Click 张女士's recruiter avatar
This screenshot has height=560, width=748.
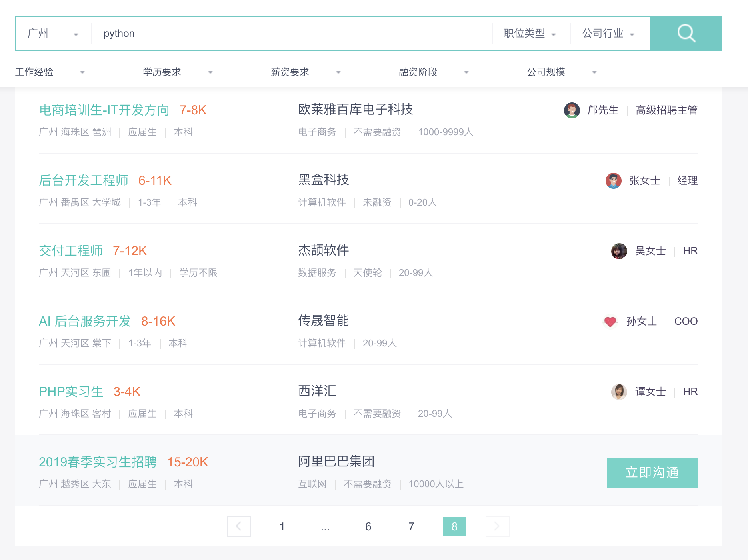pyautogui.click(x=614, y=180)
